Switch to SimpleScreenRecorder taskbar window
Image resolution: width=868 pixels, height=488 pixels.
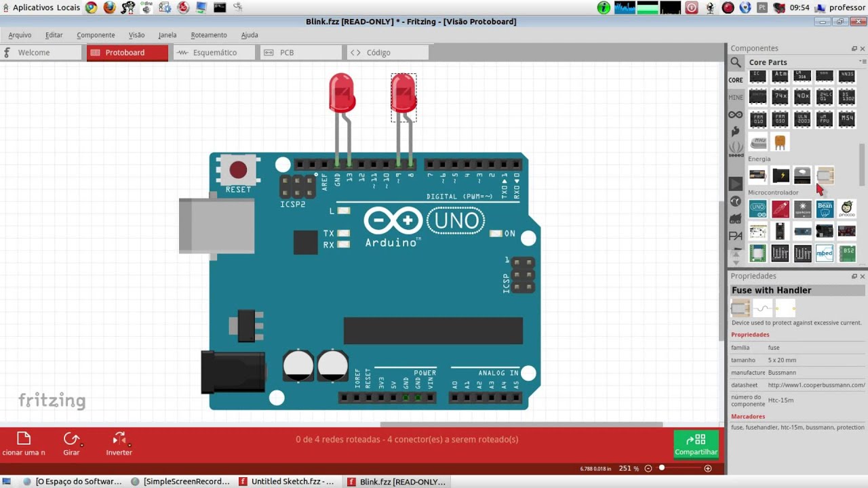click(180, 481)
